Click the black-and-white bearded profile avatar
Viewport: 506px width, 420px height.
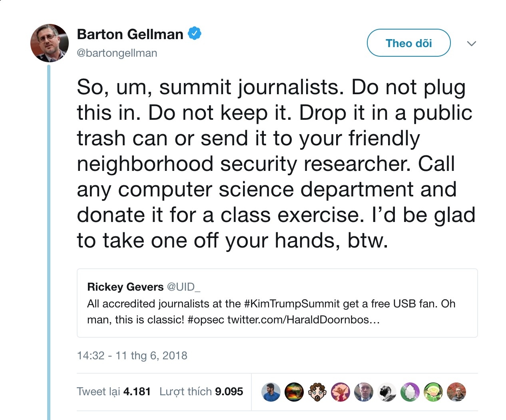click(387, 392)
